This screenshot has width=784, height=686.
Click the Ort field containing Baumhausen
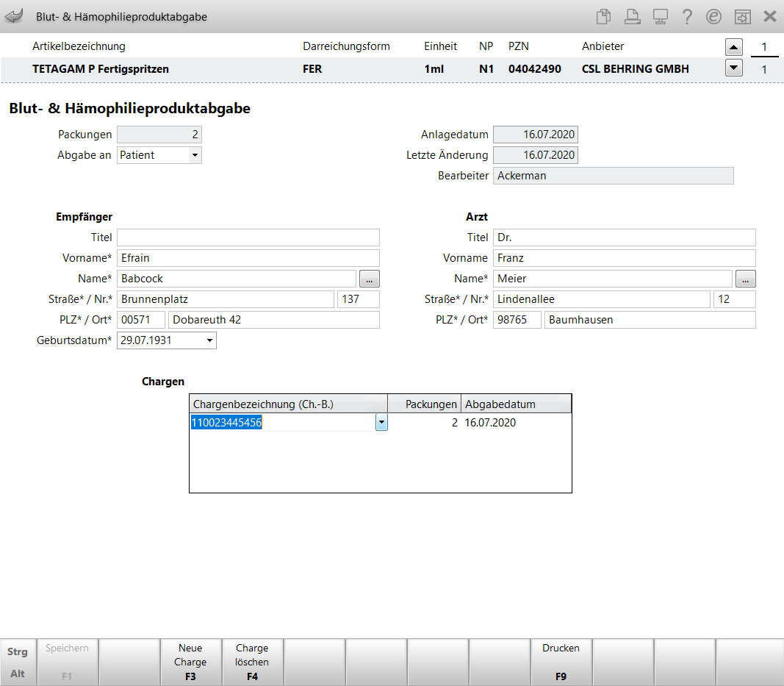650,320
